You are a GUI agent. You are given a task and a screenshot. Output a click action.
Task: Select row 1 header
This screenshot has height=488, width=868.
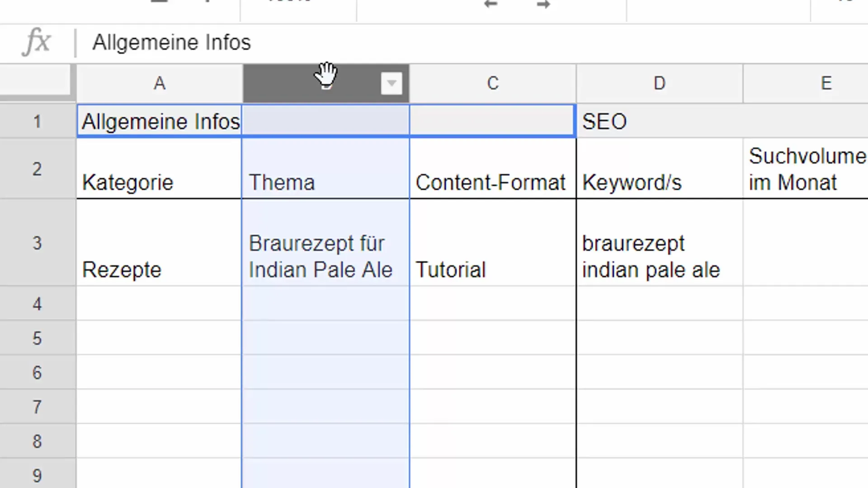coord(37,121)
